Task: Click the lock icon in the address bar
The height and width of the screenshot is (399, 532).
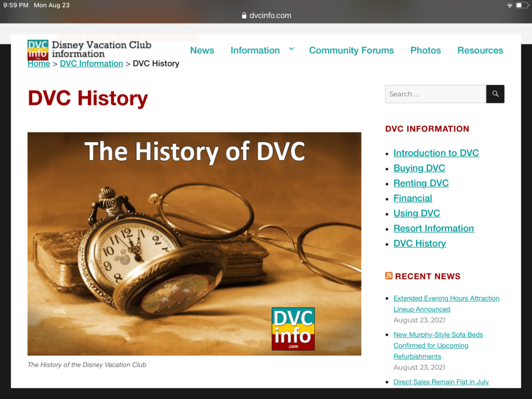Action: [244, 16]
